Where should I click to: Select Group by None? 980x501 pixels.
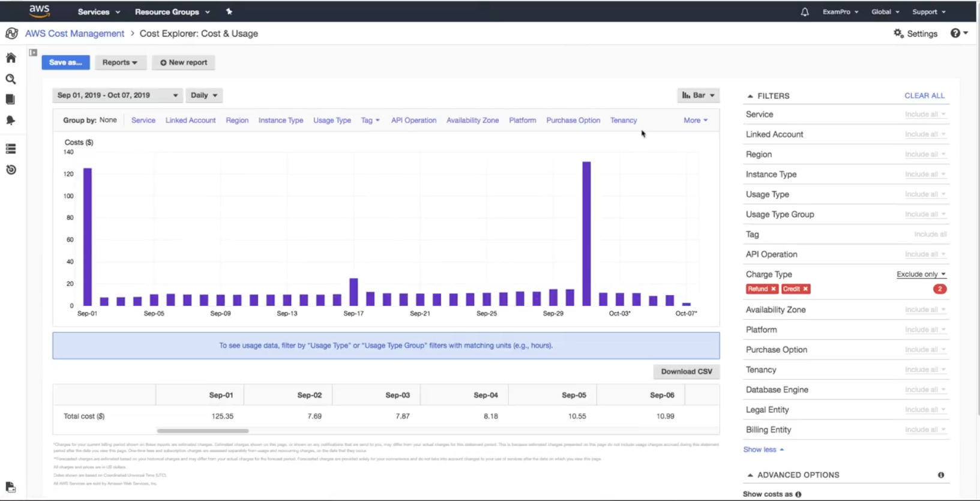tap(108, 120)
